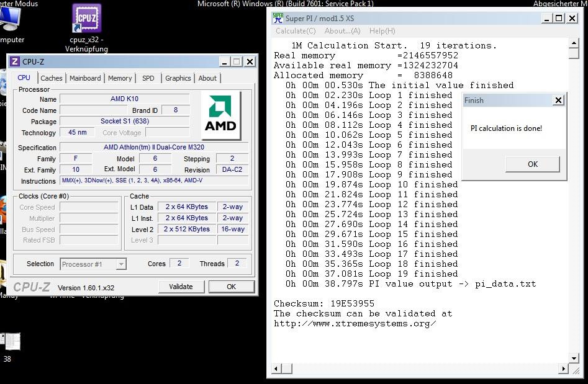Click the Ext. Family value 10
The width and height of the screenshot is (588, 384).
click(x=76, y=169)
